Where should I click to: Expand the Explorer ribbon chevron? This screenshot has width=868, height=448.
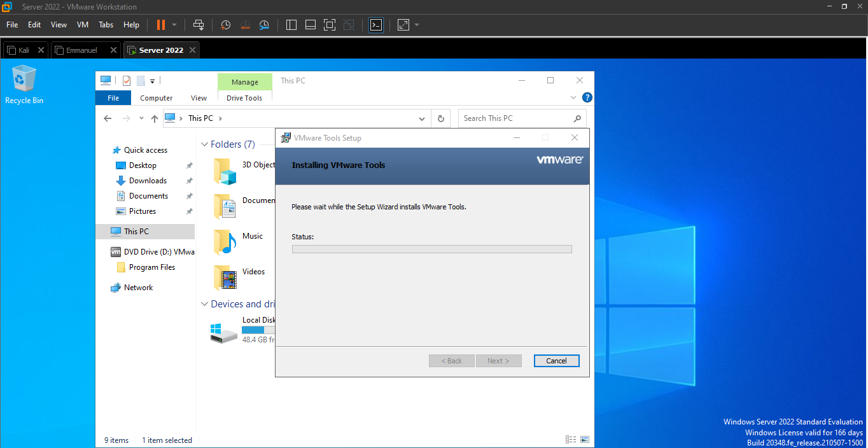click(x=573, y=97)
